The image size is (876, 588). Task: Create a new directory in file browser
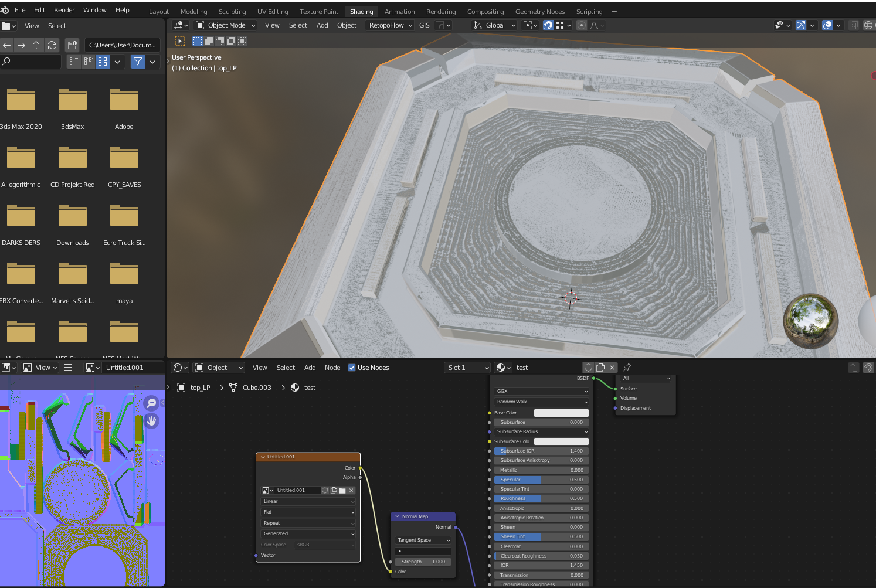[72, 45]
